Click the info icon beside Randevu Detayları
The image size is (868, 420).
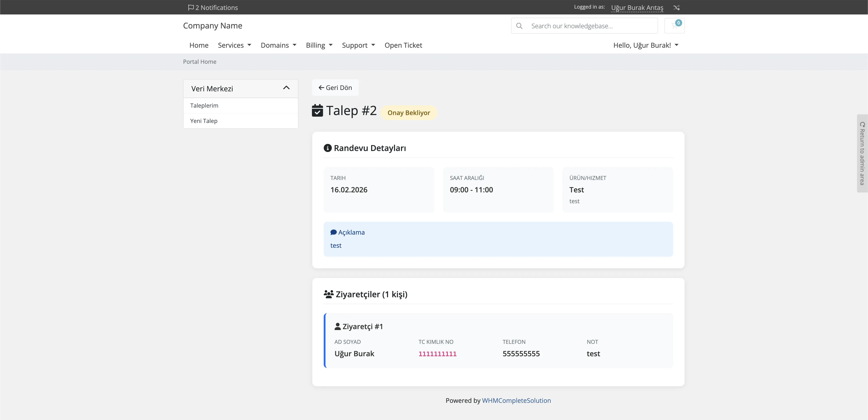(328, 148)
